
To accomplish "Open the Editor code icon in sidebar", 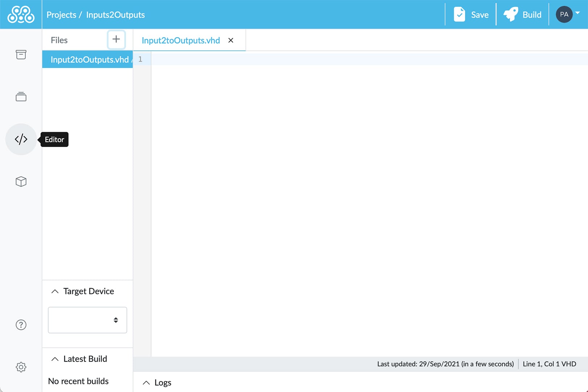I will click(x=21, y=139).
